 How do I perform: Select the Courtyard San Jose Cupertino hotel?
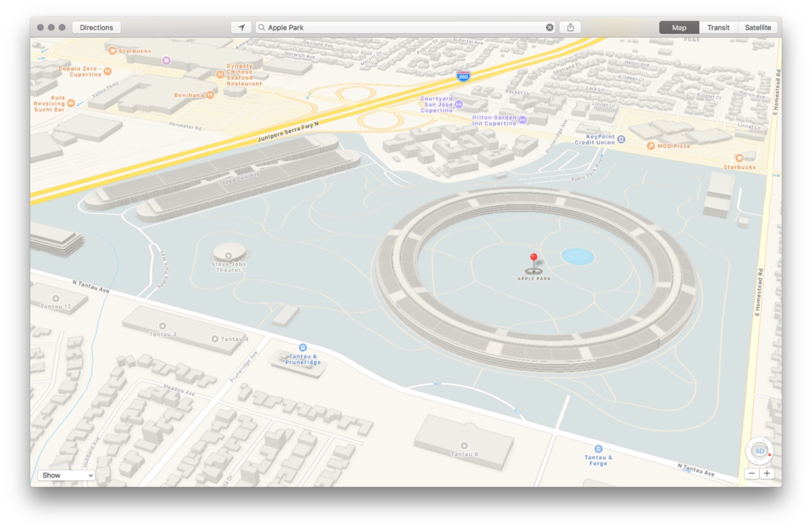459,104
